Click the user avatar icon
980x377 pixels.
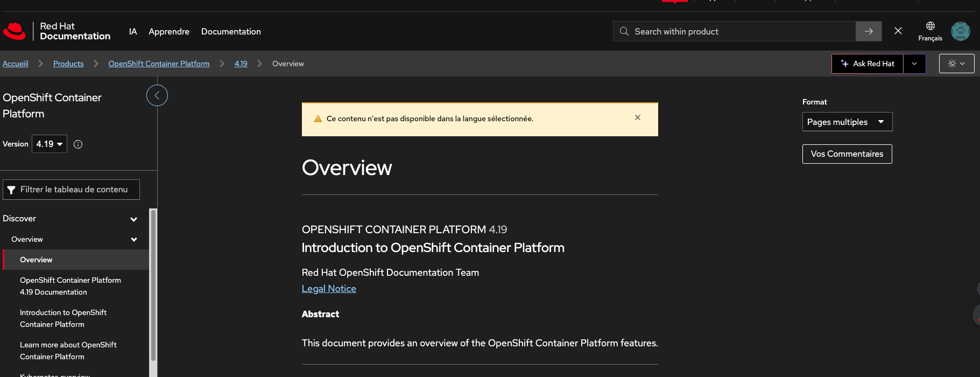point(960,31)
